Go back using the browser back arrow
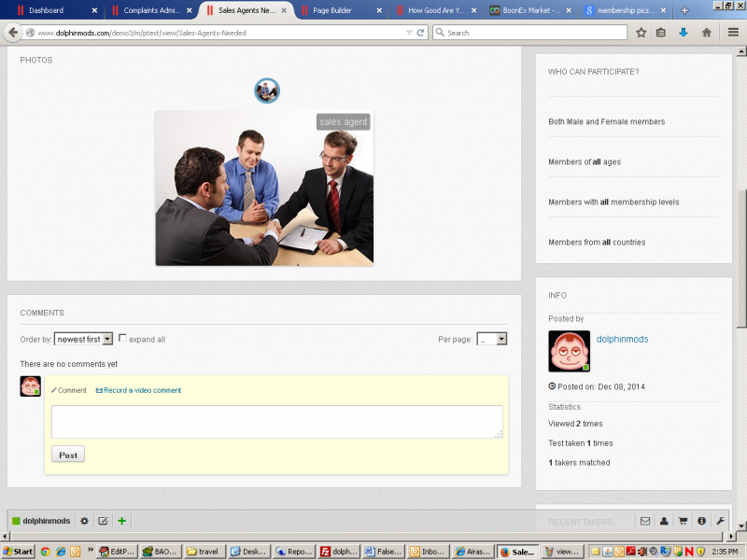 13,33
